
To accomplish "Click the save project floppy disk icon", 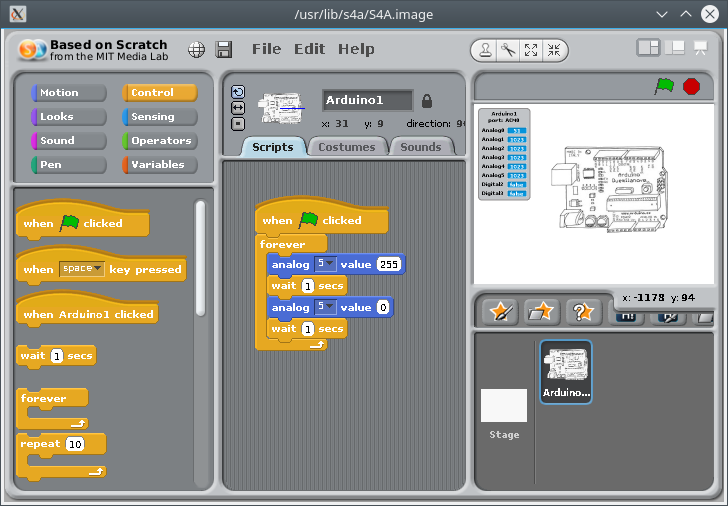I will 224,50.
